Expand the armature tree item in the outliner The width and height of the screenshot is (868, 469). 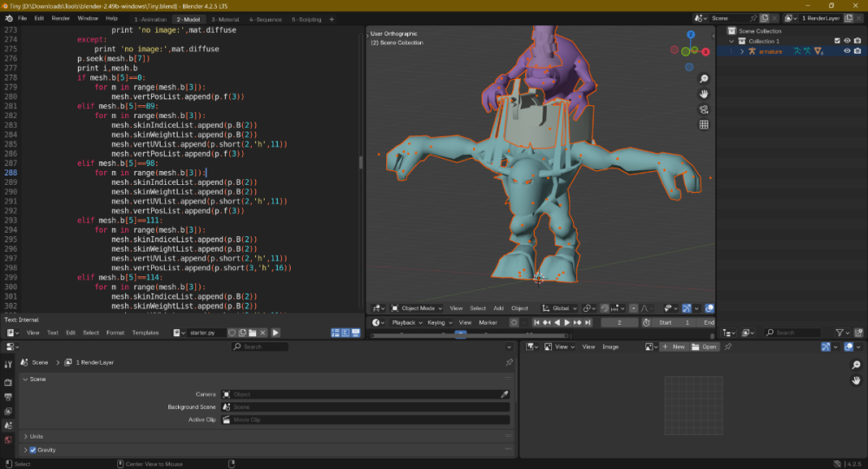(742, 51)
